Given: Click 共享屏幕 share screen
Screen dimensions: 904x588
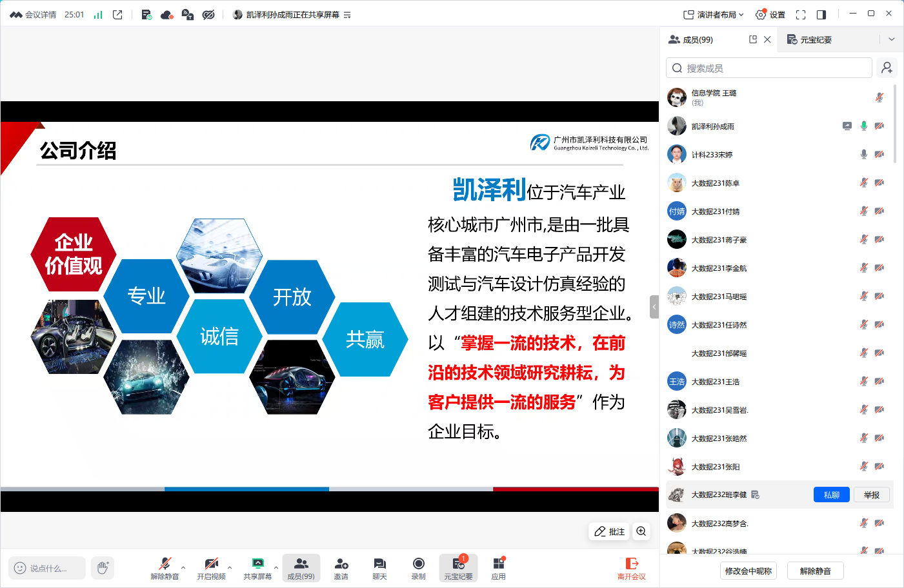Looking at the screenshot, I should (x=257, y=568).
